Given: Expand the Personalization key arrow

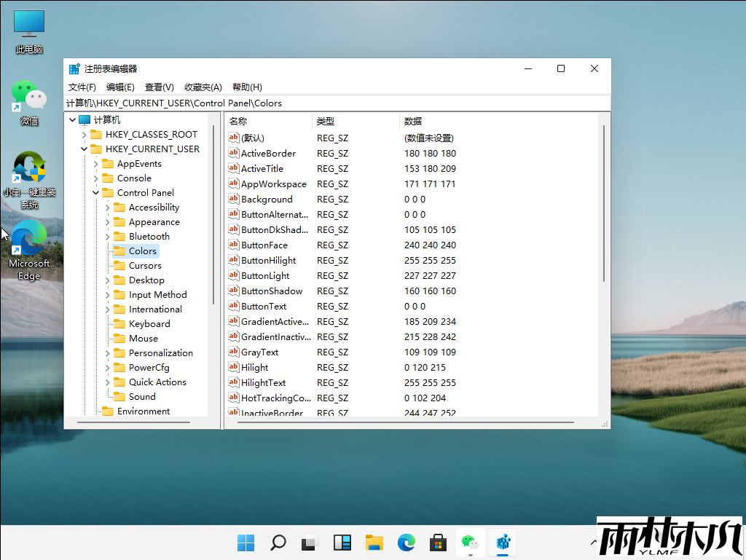Looking at the screenshot, I should point(108,353).
